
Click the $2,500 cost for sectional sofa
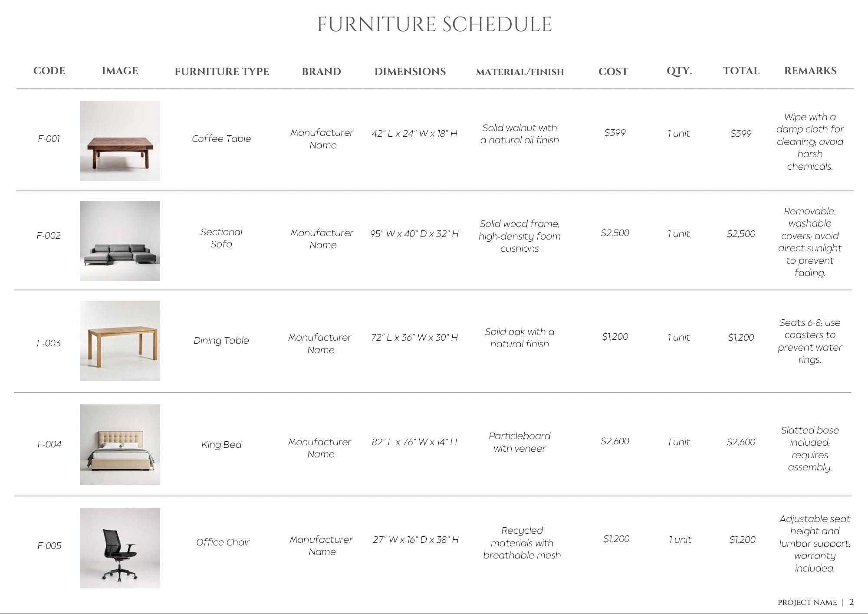[615, 233]
